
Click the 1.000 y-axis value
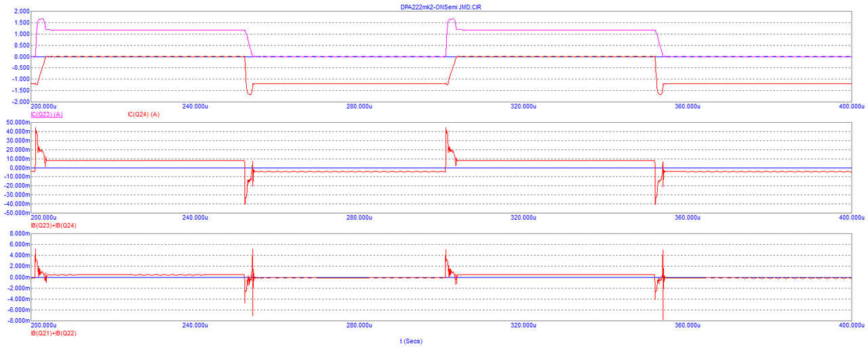pyautogui.click(x=21, y=34)
